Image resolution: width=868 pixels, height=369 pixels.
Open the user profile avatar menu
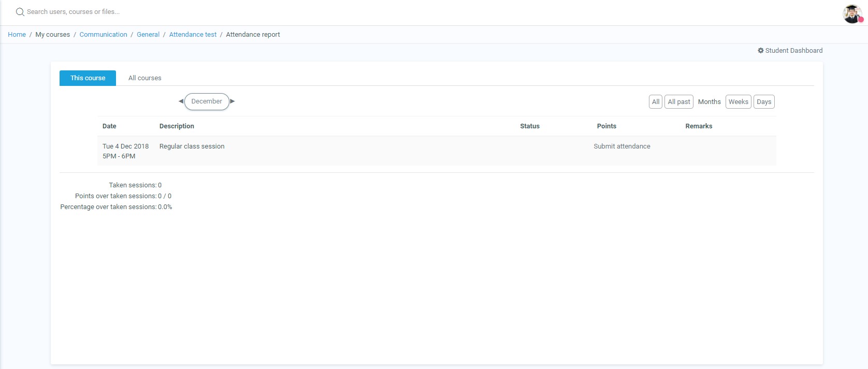[852, 14]
